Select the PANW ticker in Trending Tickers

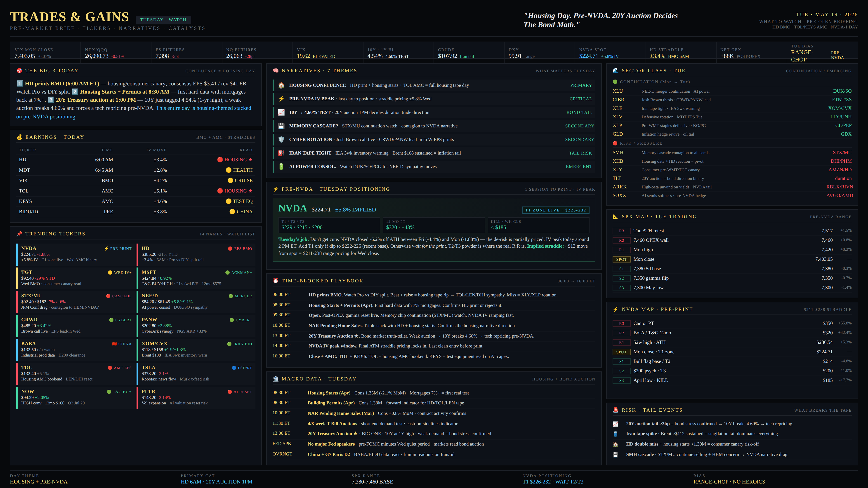click(149, 320)
